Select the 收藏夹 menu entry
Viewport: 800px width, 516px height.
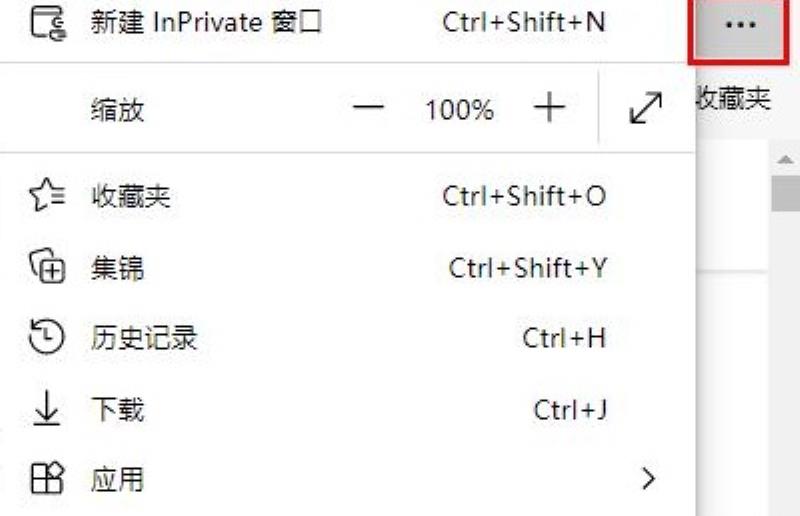pyautogui.click(x=347, y=195)
